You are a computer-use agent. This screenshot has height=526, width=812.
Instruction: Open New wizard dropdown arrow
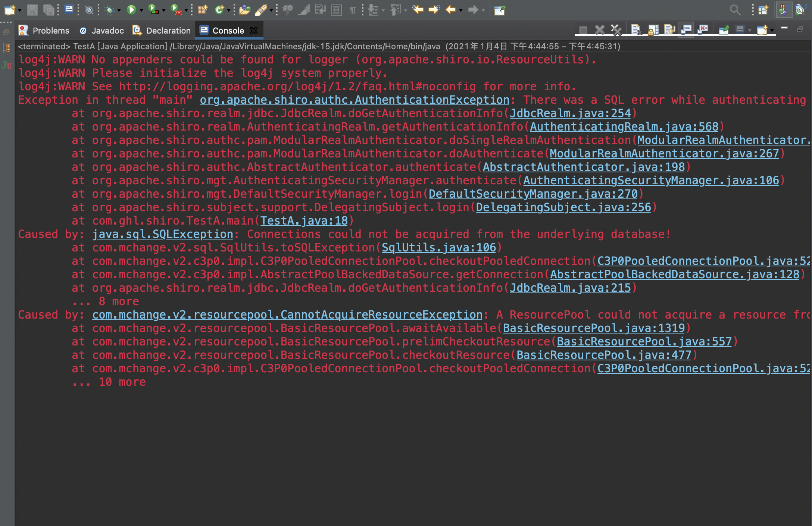tap(19, 10)
